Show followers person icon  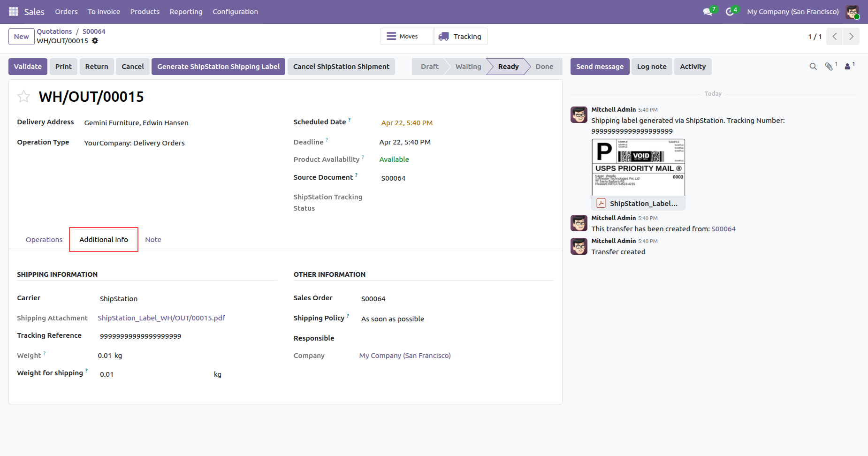[x=847, y=67]
